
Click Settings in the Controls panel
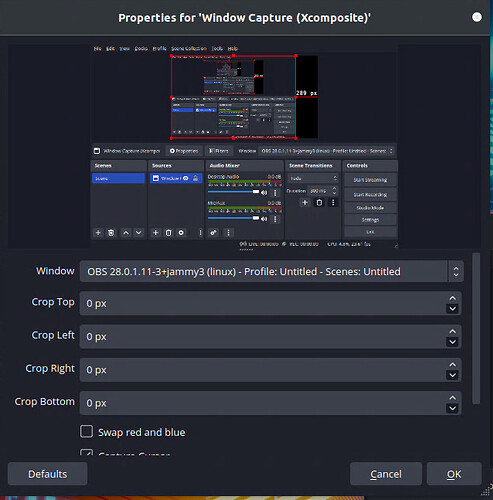pos(370,220)
